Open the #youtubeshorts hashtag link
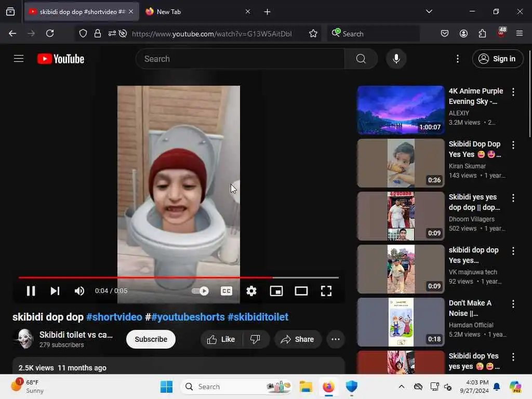This screenshot has height=399, width=532. pos(188,317)
